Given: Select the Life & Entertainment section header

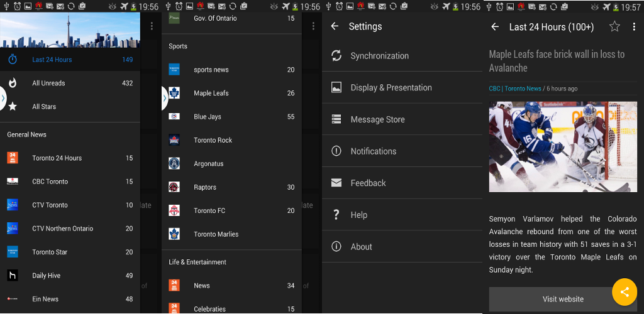Looking at the screenshot, I should [197, 262].
